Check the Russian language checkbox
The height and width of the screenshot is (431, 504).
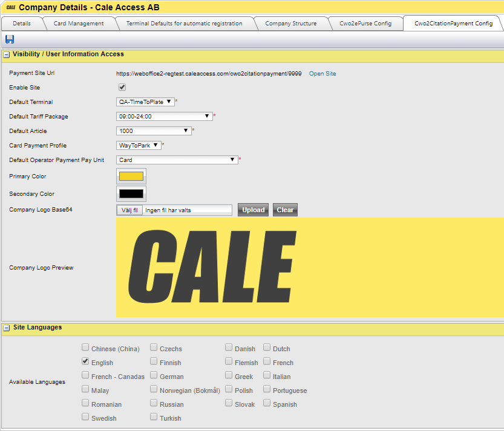tap(154, 403)
